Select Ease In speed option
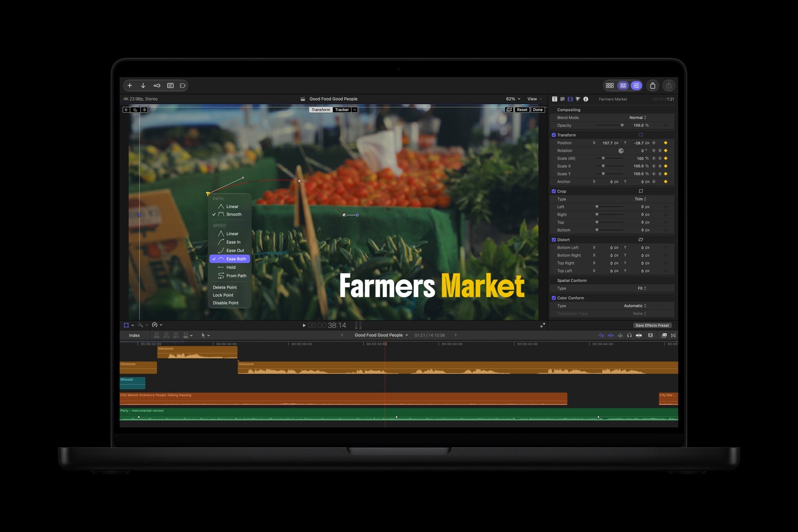798x532 pixels. (229, 242)
